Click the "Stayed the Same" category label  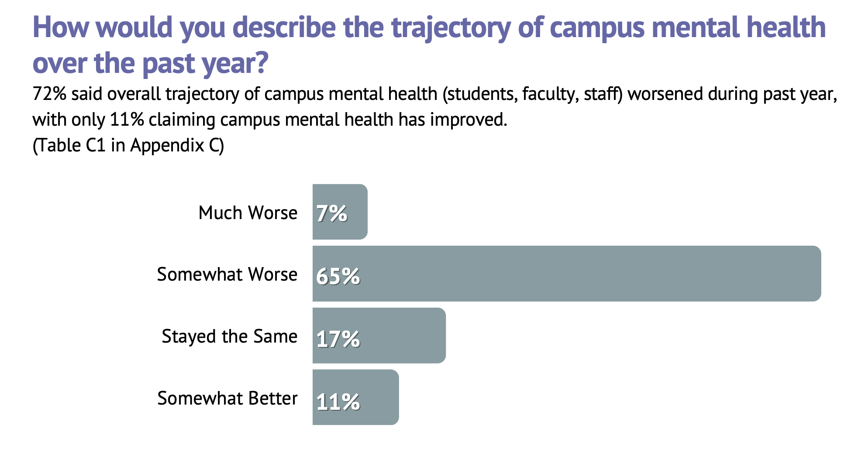(x=229, y=336)
